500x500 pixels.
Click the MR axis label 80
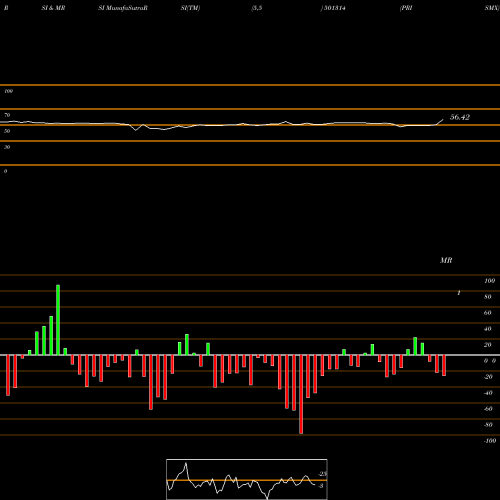pyautogui.click(x=488, y=297)
